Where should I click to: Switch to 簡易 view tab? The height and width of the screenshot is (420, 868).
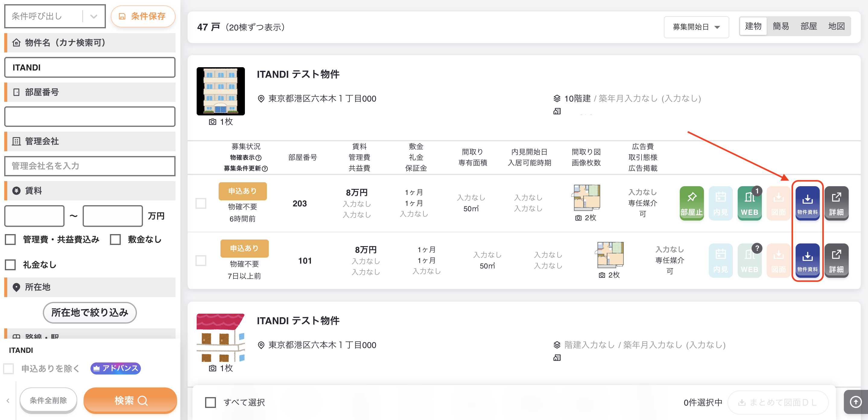pos(781,26)
